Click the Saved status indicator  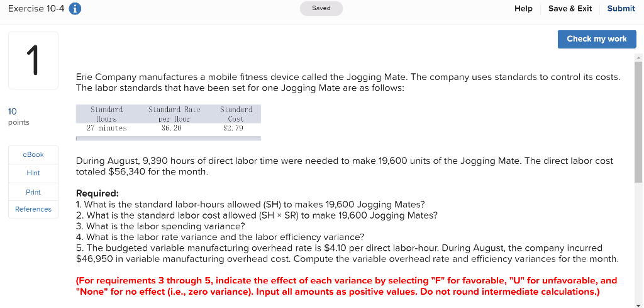[321, 9]
